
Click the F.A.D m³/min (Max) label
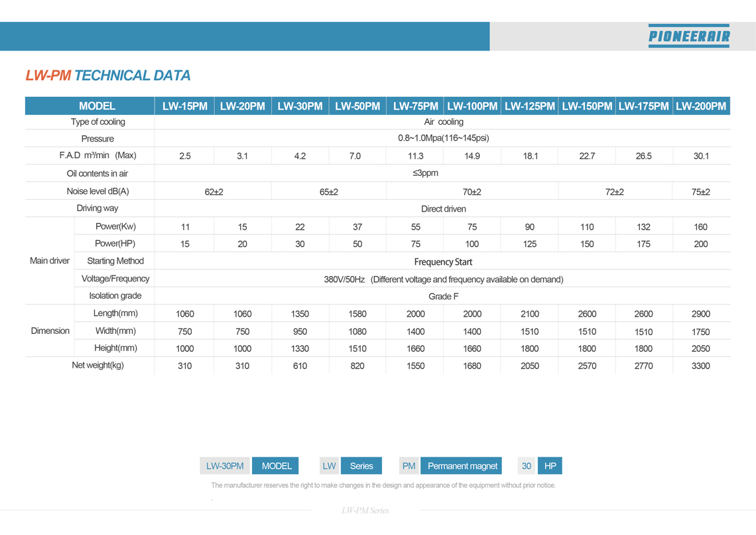click(x=98, y=155)
